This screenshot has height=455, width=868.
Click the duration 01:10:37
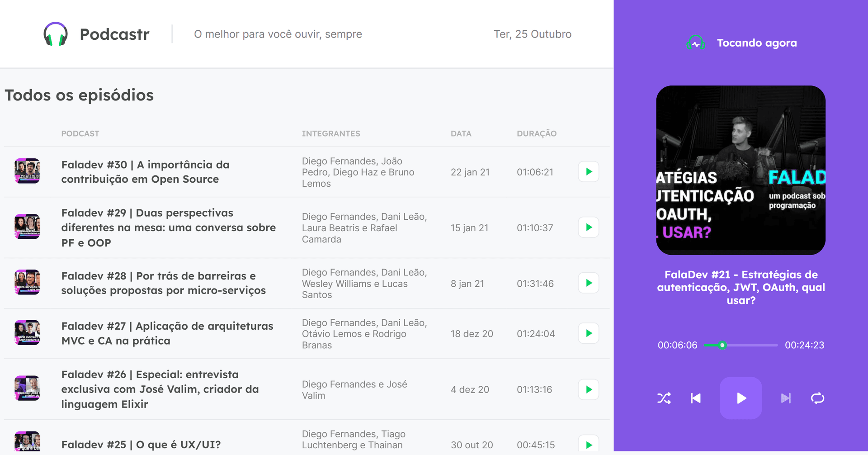tap(535, 228)
